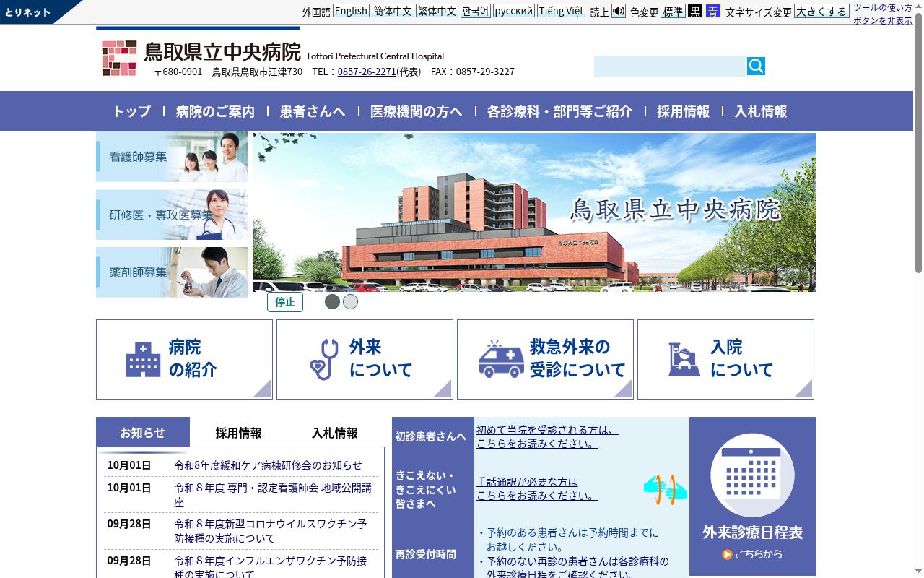Click the first 10月01日 date in news list
This screenshot has height=578, width=924.
click(129, 465)
